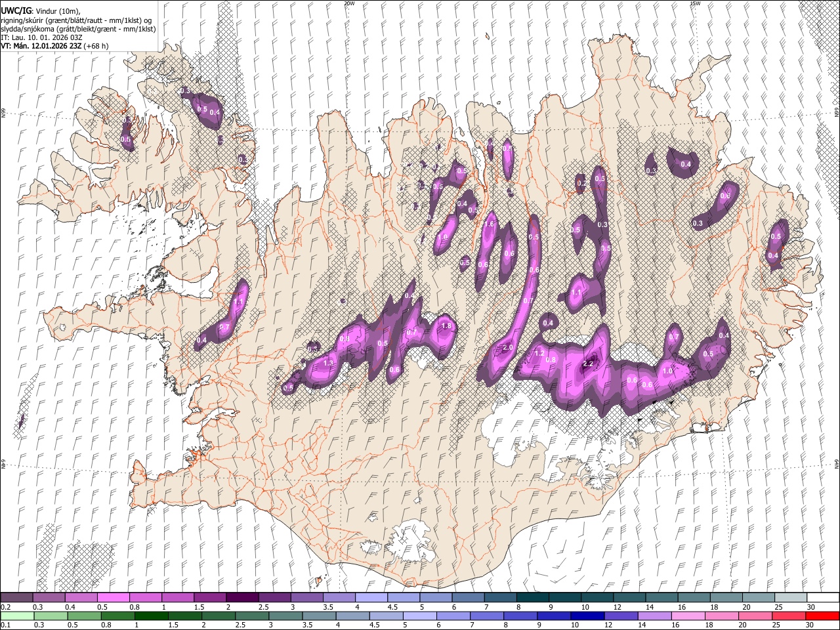This screenshot has width=840, height=630.
Task: Click the '15W' longitude label
Action: coord(695,3)
